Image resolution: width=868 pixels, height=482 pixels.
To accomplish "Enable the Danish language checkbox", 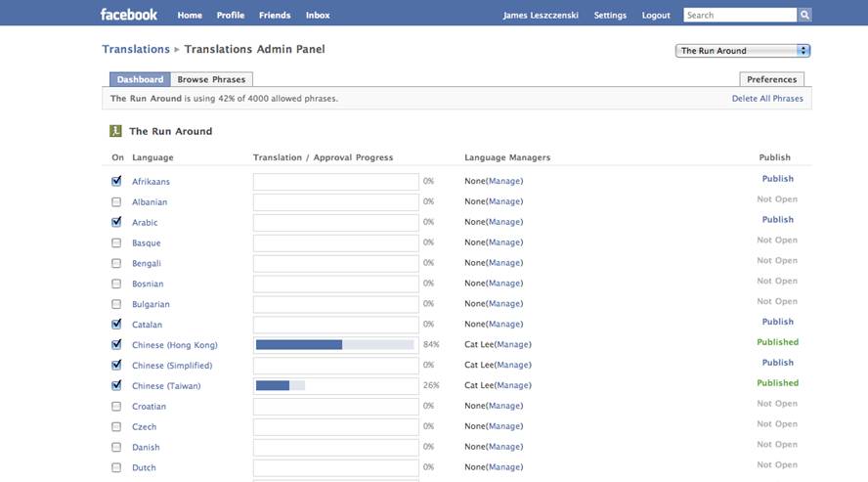I will [x=116, y=447].
